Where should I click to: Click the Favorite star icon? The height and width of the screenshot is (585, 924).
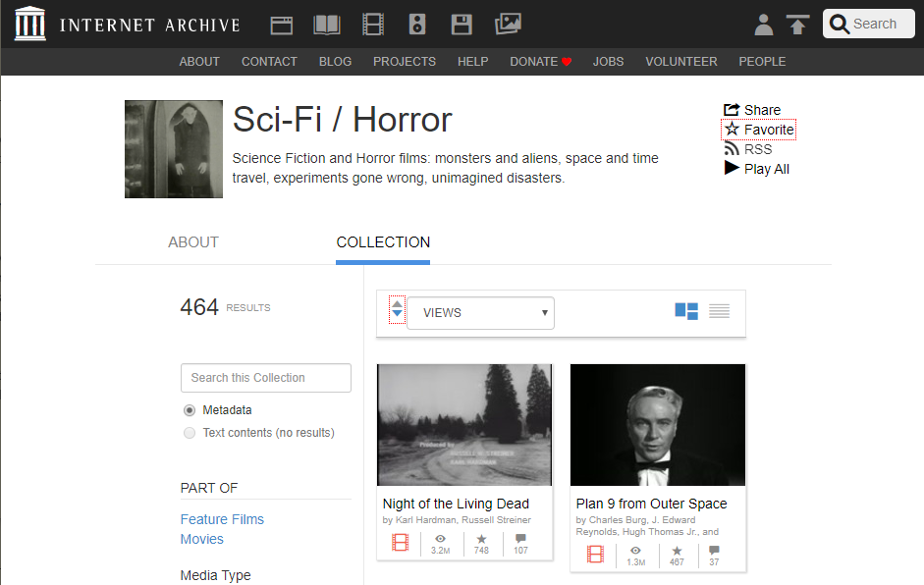point(732,129)
